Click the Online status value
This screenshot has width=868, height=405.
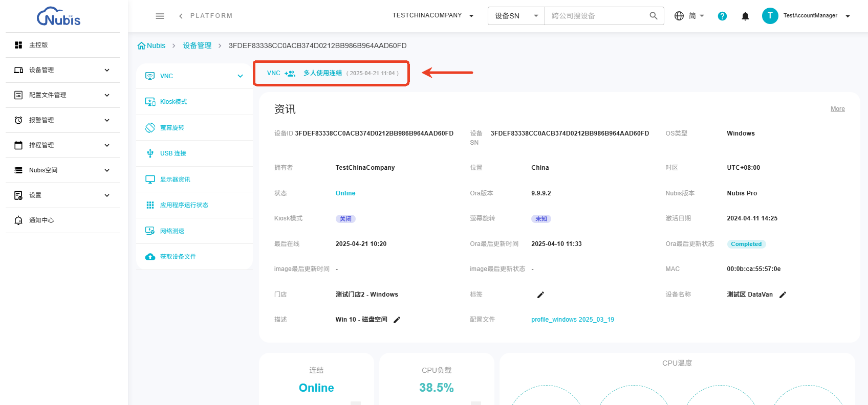tap(345, 193)
